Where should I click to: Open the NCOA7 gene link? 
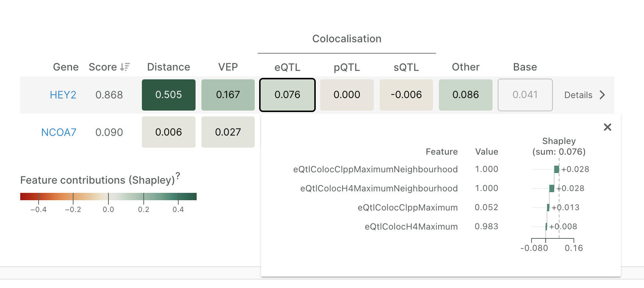(x=59, y=132)
